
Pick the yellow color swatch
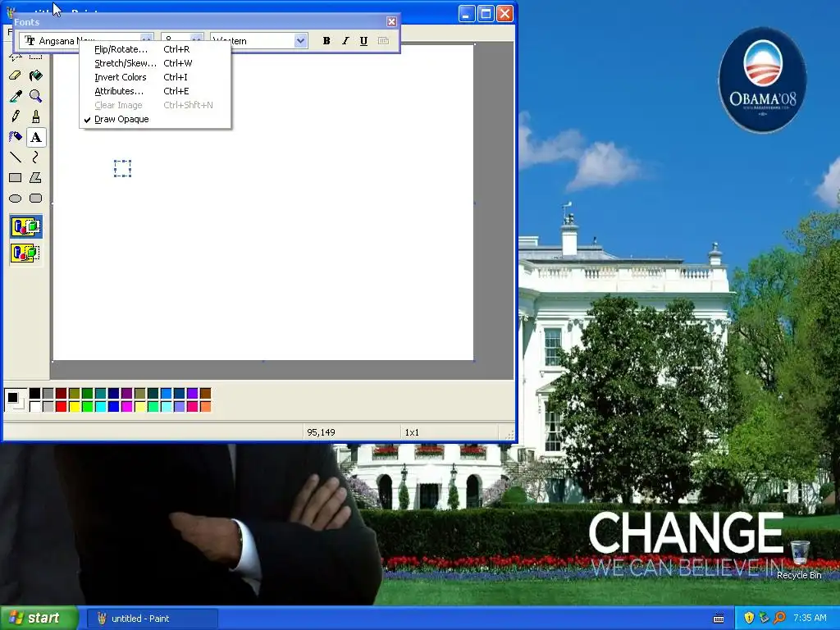[74, 407]
